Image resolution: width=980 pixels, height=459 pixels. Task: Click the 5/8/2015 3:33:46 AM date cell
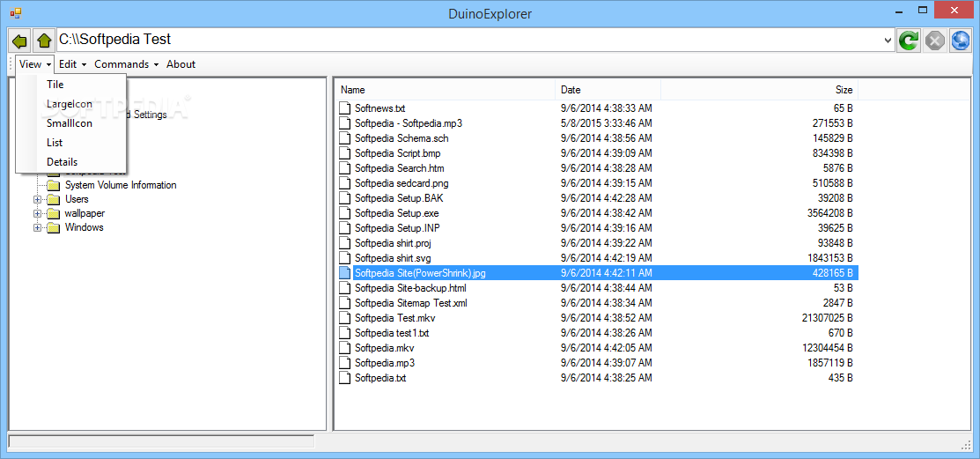click(607, 123)
